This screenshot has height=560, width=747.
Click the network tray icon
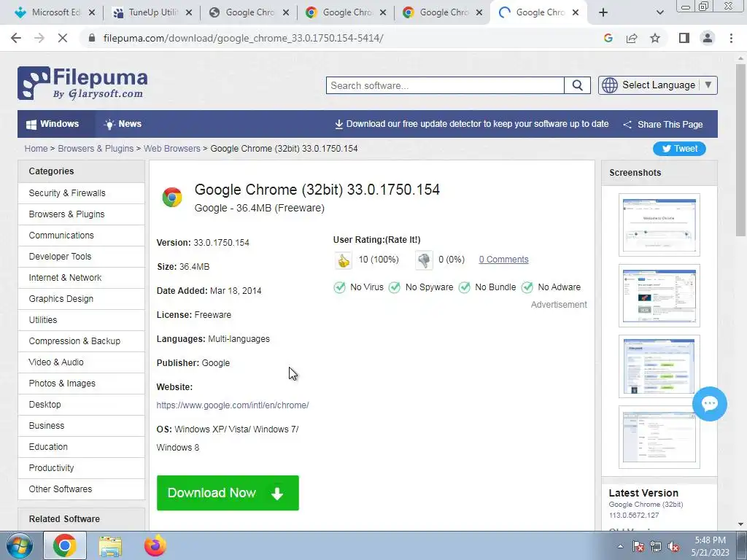[656, 547]
